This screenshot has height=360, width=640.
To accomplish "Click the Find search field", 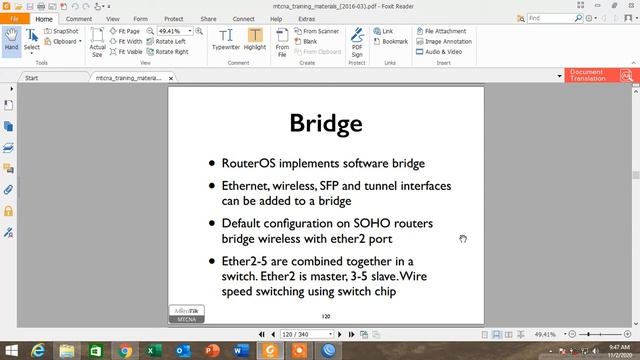I will click(x=551, y=18).
